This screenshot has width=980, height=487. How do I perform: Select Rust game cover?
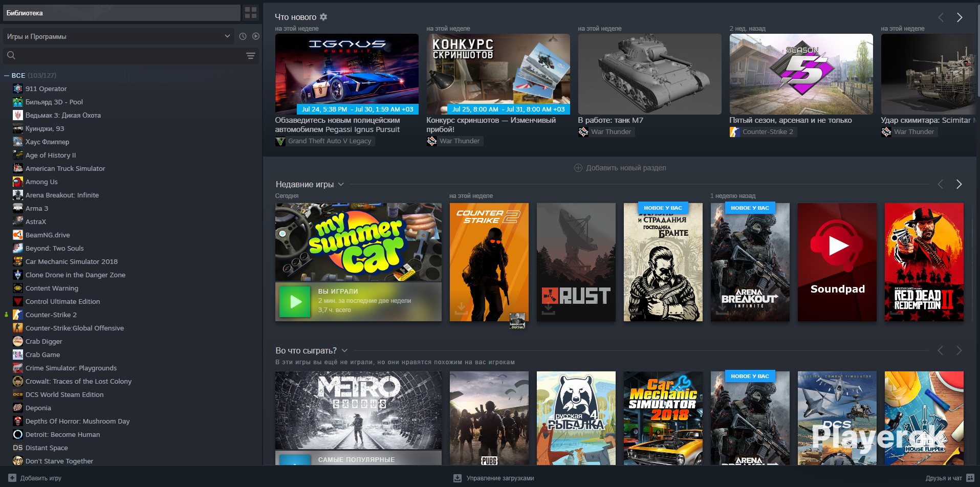pos(576,262)
